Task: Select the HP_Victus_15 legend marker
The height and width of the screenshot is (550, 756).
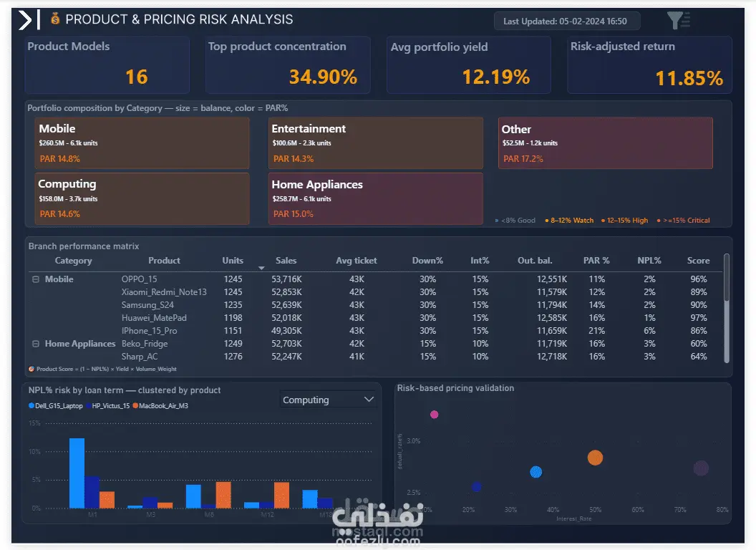Action: [x=88, y=406]
